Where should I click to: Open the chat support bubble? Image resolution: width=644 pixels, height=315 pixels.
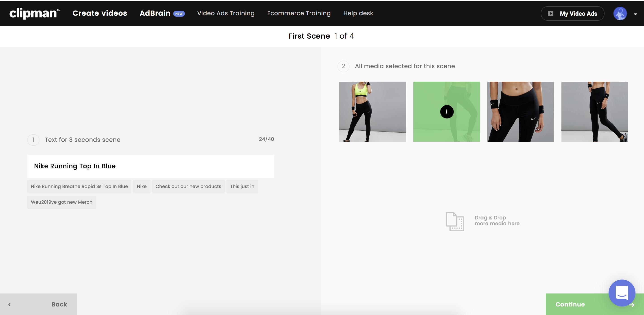622,293
